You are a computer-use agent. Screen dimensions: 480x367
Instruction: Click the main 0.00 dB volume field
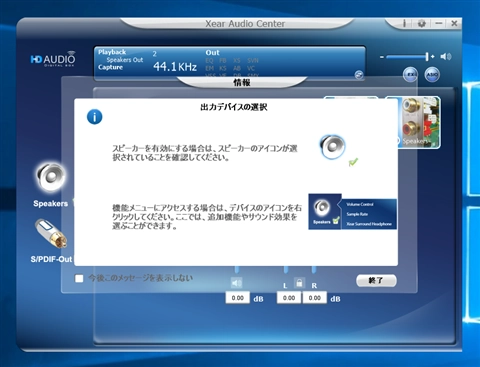pyautogui.click(x=238, y=298)
